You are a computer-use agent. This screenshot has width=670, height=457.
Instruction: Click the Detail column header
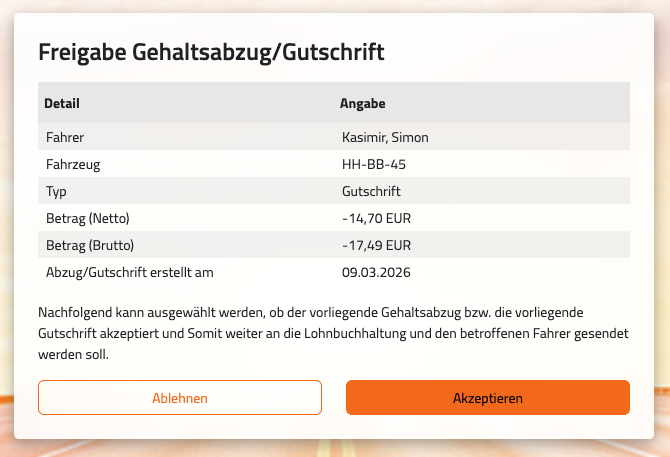[62, 103]
